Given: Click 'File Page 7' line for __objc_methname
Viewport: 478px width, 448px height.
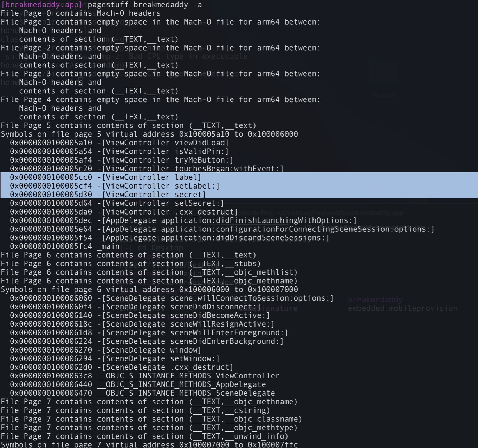Looking at the screenshot, I should click(x=149, y=402).
